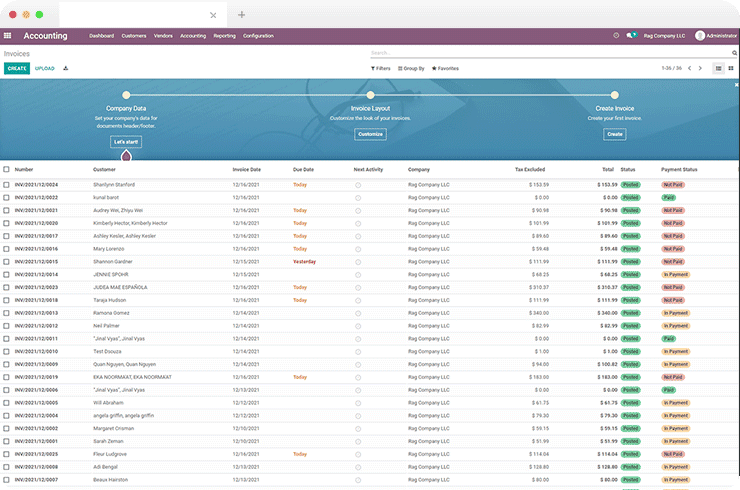
Task: Expand the Favorites dropdown
Action: (x=445, y=68)
